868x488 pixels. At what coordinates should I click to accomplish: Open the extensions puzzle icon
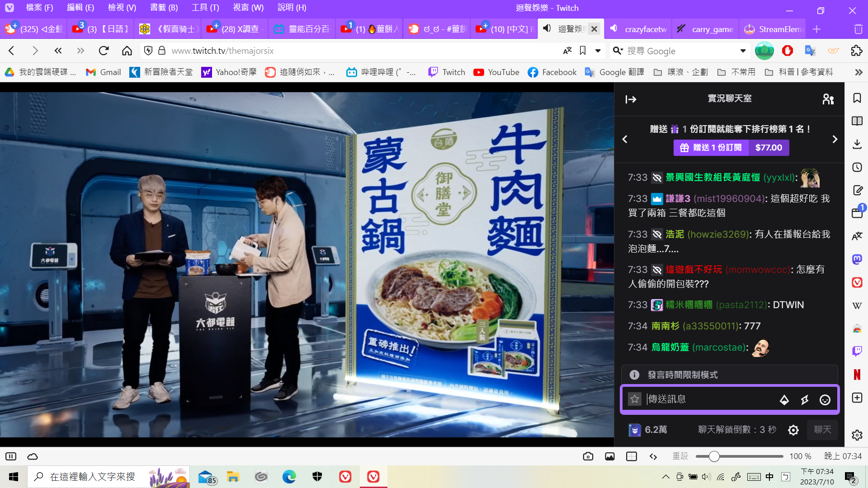coord(856,51)
